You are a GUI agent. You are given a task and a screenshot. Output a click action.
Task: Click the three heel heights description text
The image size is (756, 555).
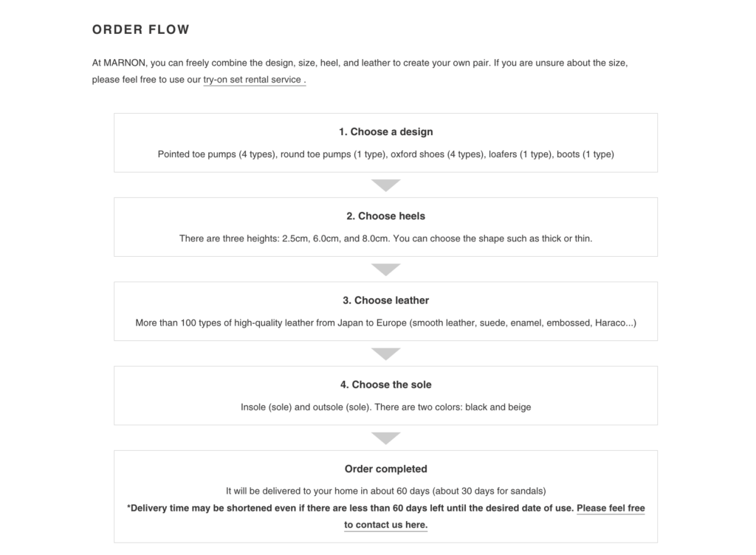(x=385, y=238)
